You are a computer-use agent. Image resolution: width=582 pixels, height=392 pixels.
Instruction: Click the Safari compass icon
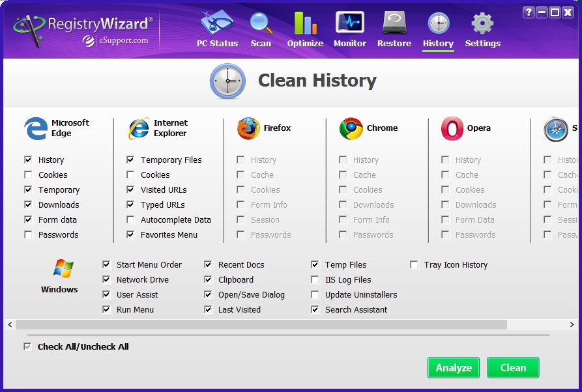tap(556, 129)
